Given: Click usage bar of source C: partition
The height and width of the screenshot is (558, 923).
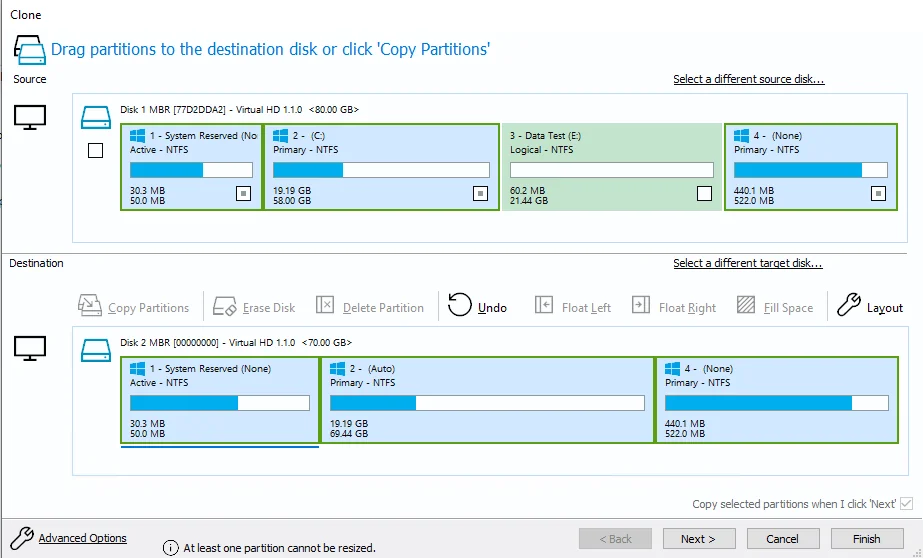Looking at the screenshot, I should pos(381,170).
